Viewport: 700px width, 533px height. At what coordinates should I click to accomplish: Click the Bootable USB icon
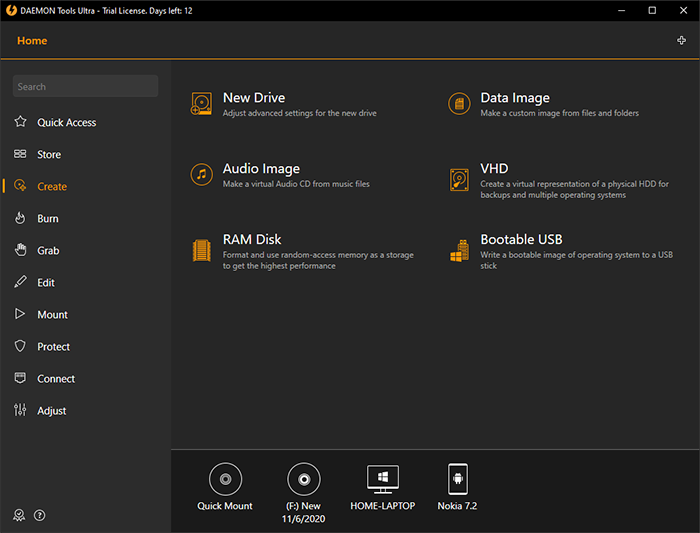coord(459,250)
